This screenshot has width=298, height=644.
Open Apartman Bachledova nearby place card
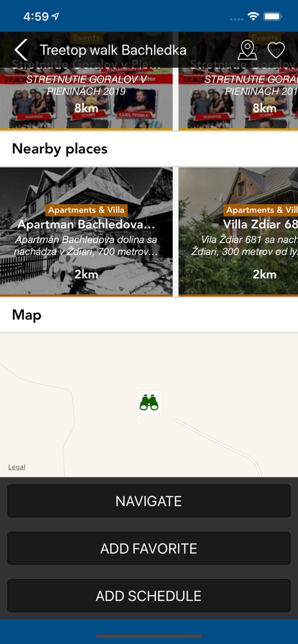click(86, 231)
